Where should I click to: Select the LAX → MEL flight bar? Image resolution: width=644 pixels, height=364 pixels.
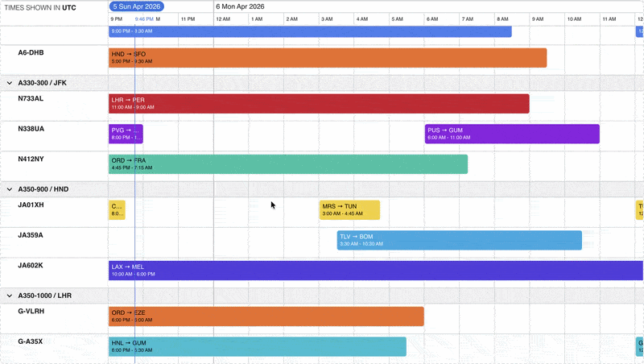click(376, 271)
